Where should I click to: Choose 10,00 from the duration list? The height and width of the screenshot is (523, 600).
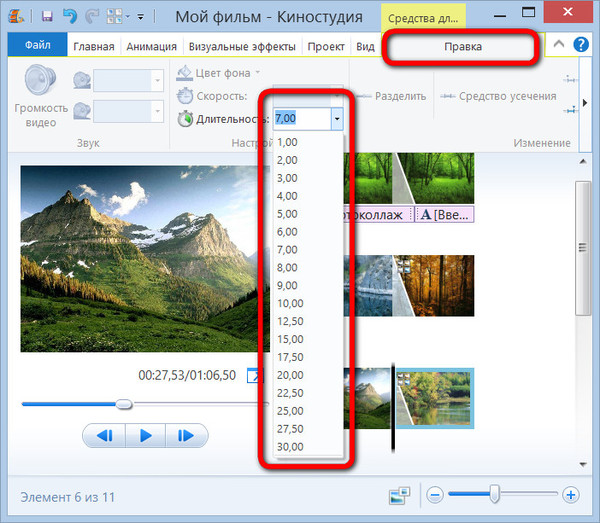tap(290, 303)
